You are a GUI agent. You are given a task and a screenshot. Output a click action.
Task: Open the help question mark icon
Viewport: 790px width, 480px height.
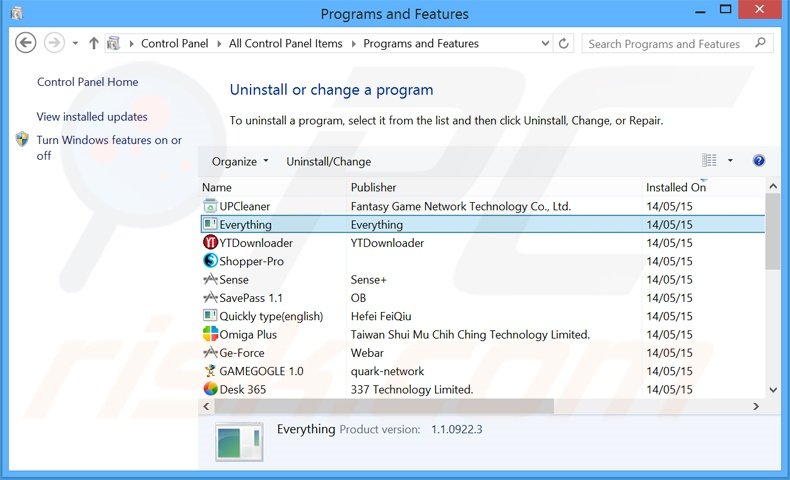point(758,161)
